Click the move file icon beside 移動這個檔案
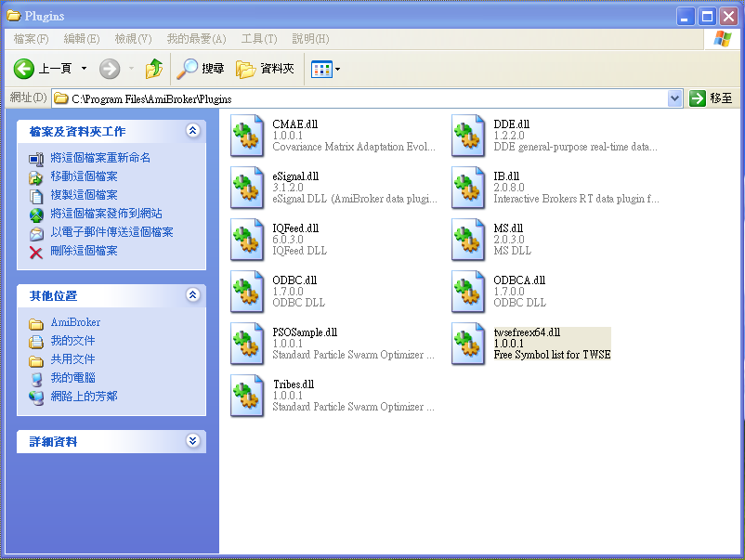This screenshot has height=560, width=745. [36, 177]
